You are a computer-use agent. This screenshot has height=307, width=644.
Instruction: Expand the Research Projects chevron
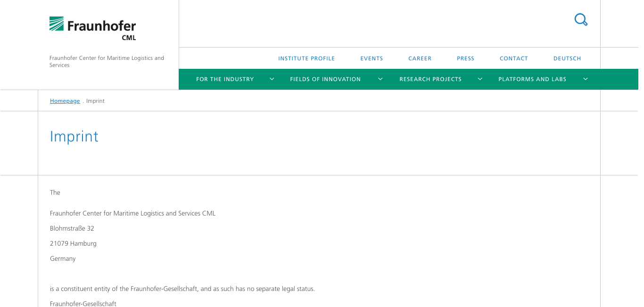[x=480, y=79]
